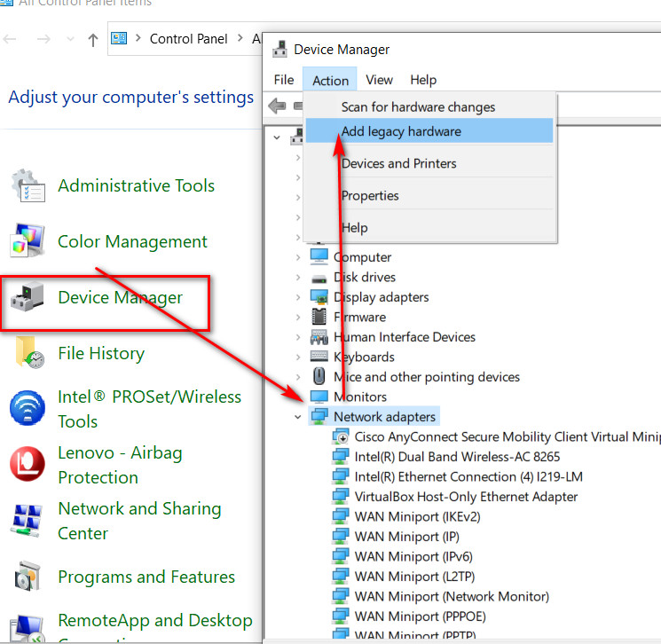This screenshot has height=644, width=661.
Task: Select the Monitors tree item
Action: 360,397
